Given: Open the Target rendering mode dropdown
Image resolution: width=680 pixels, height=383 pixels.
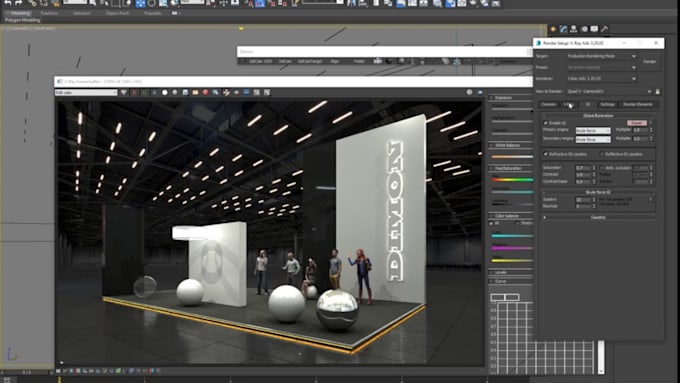Looking at the screenshot, I should 601,56.
